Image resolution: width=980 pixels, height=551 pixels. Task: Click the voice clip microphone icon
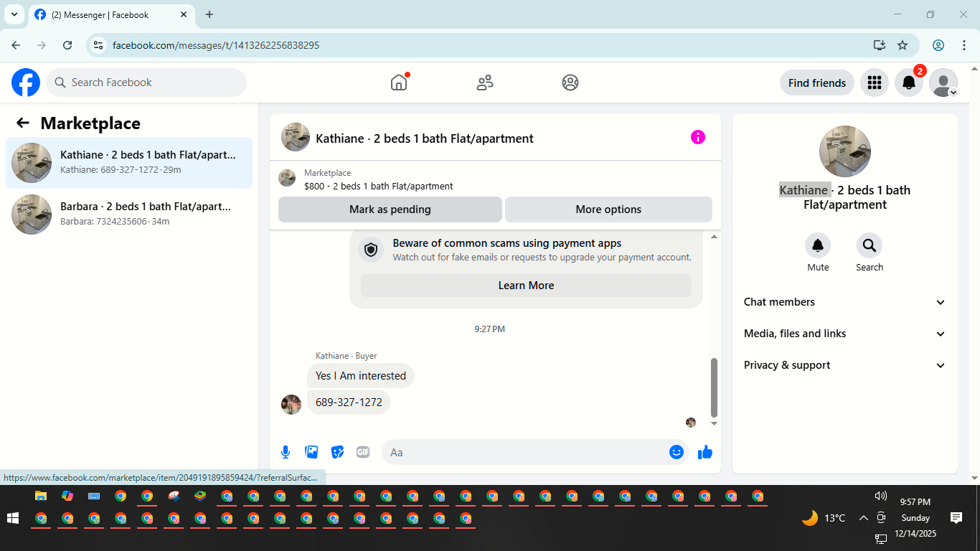pos(286,452)
